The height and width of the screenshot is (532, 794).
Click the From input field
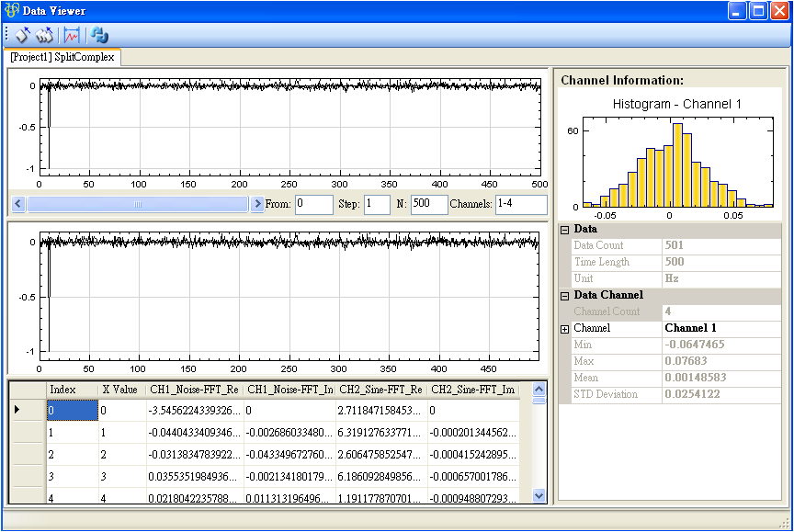pos(313,204)
